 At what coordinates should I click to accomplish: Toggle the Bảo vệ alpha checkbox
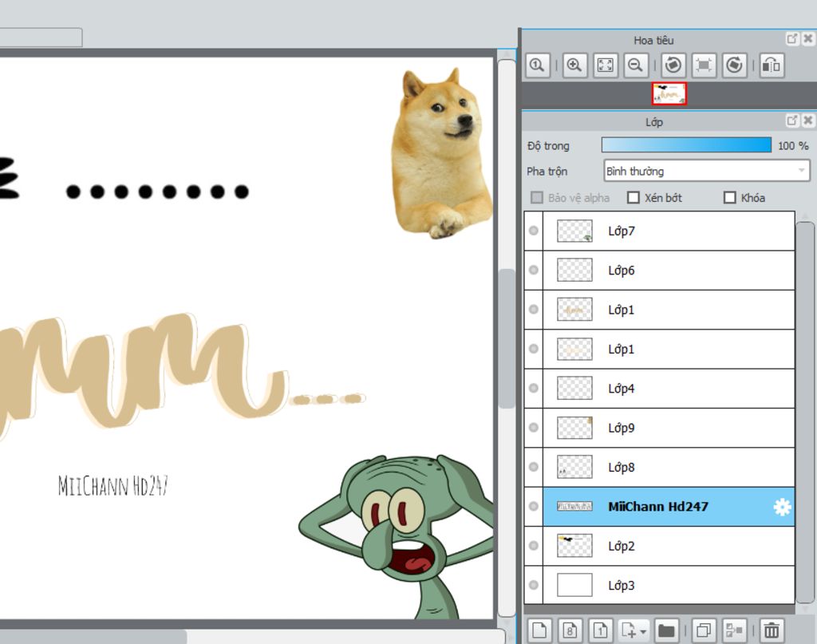pos(537,197)
